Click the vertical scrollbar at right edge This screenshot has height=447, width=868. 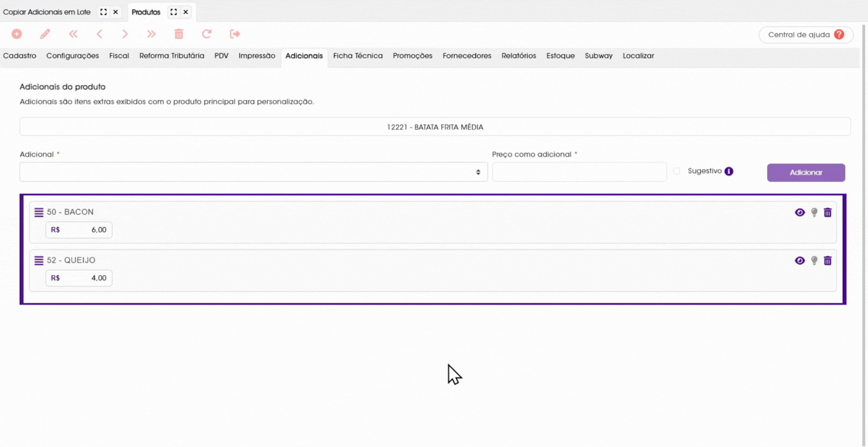[x=864, y=235]
